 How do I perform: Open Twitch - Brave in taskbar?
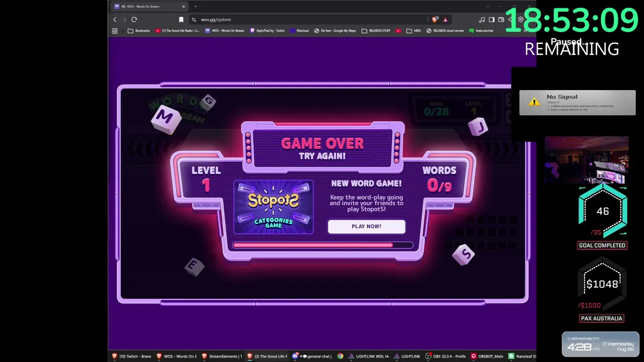(x=131, y=356)
